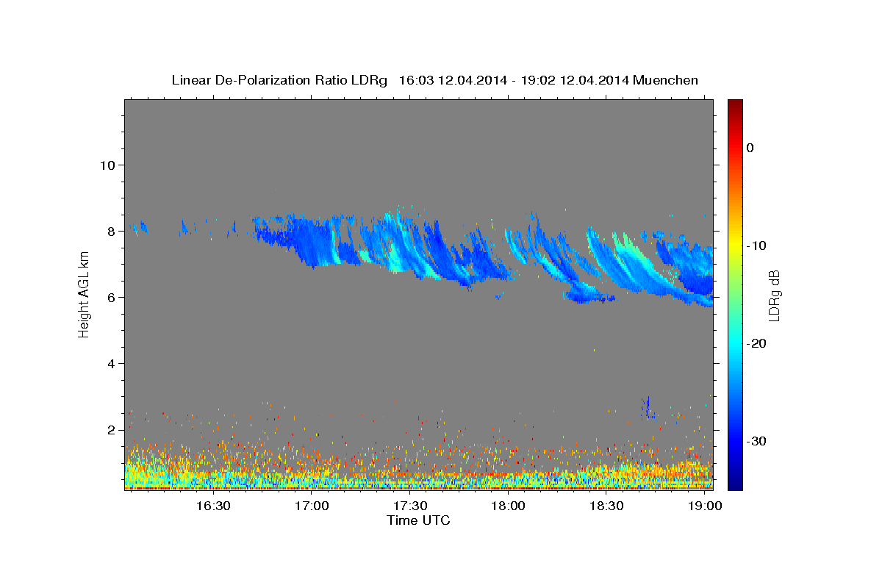Viewport: 882px width, 588px height.
Task: Click the height tick label 6
Action: (112, 297)
